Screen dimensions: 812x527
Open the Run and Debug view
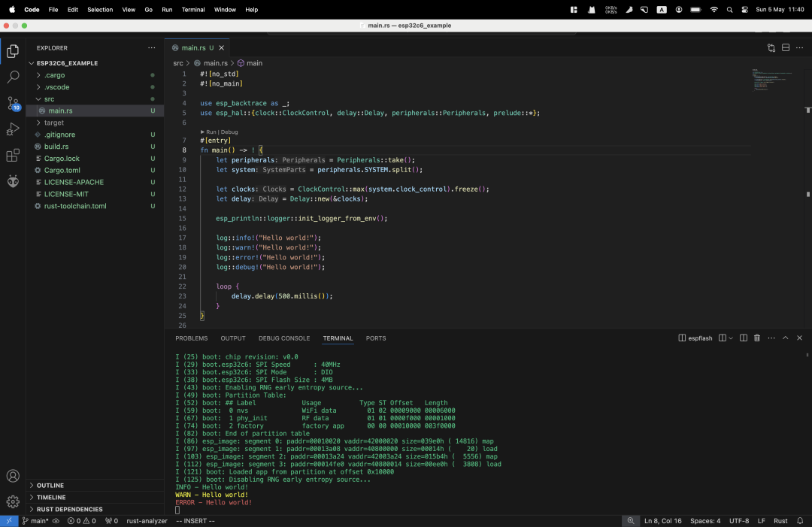pyautogui.click(x=13, y=129)
